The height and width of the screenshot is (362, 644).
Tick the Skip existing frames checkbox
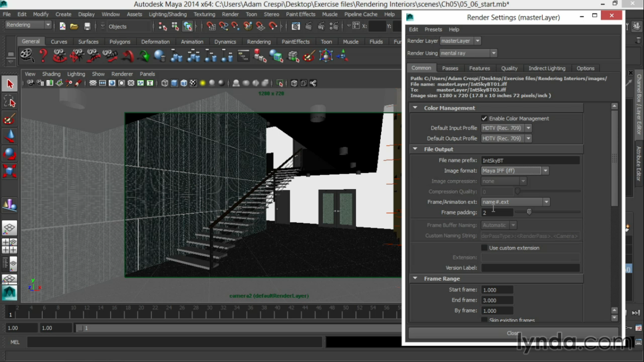click(x=484, y=320)
